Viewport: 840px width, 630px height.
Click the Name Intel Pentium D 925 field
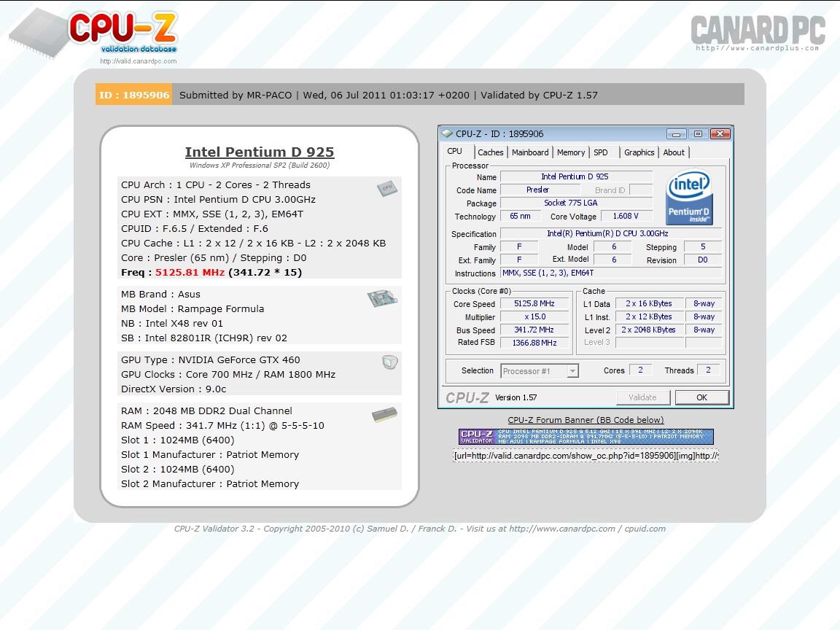576,176
